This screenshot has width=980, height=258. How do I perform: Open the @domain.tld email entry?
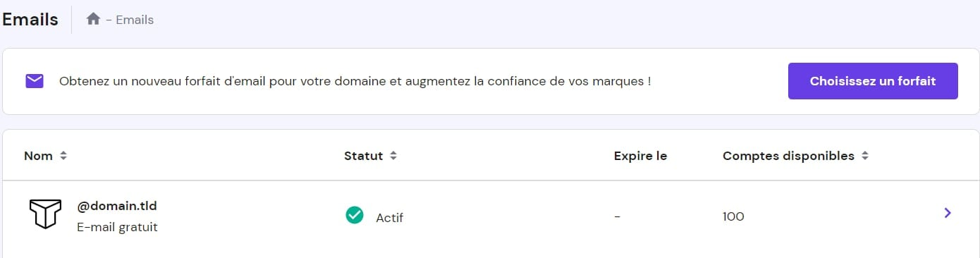pos(117,207)
